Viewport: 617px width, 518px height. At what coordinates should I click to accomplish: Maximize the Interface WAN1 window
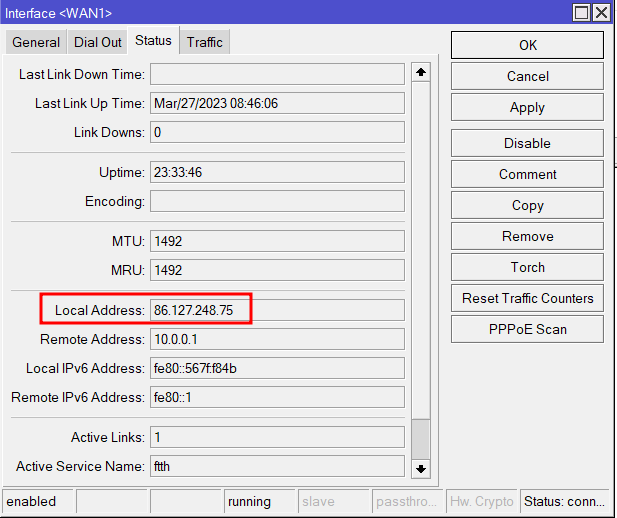tap(581, 13)
